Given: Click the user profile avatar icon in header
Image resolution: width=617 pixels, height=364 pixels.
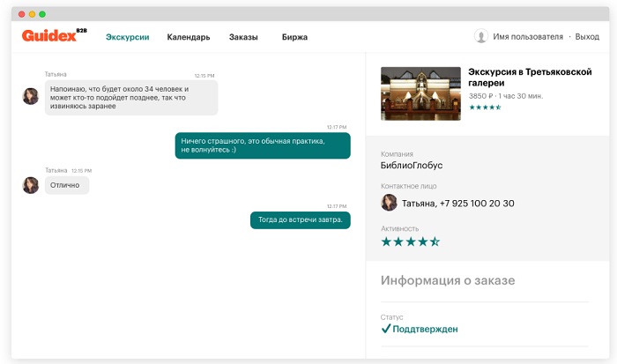Looking at the screenshot, I should (481, 36).
